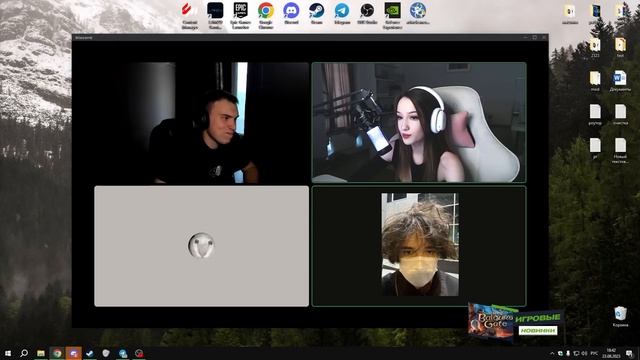
Task: Open taskbar search magnifier
Action: [24, 353]
